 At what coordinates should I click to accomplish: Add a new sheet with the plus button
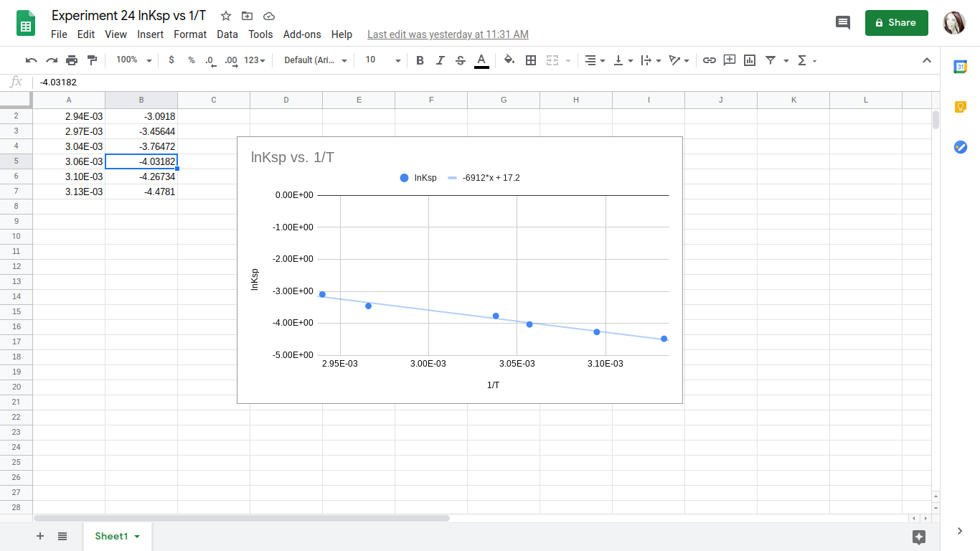click(x=39, y=536)
